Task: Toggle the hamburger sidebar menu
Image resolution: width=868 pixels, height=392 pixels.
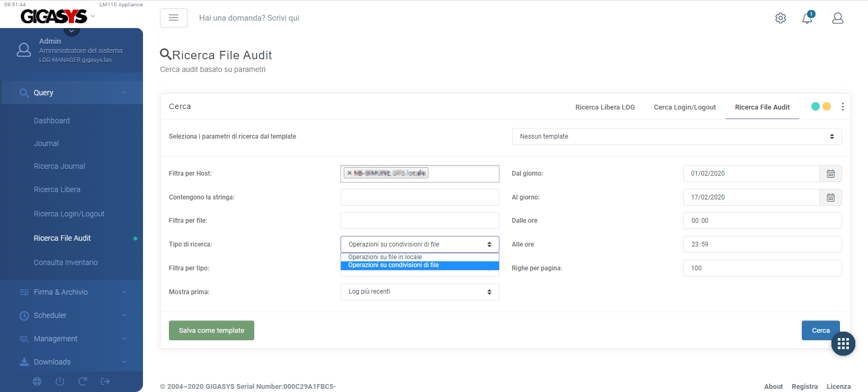Action: 173,18
